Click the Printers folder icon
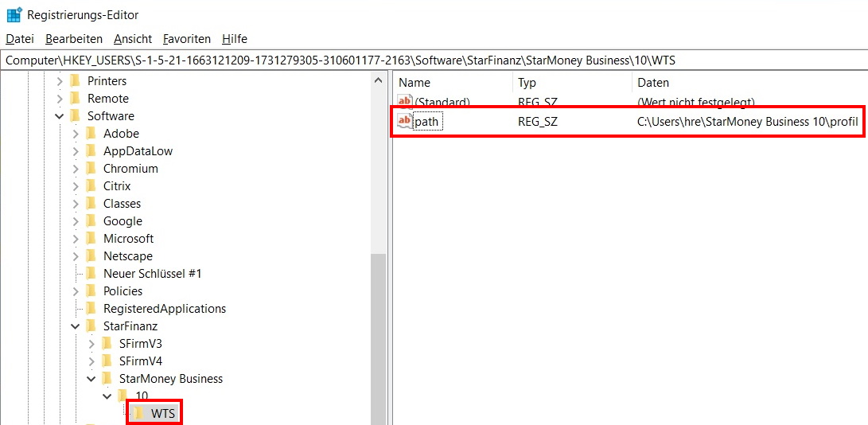This screenshot has width=868, height=425. 75,81
